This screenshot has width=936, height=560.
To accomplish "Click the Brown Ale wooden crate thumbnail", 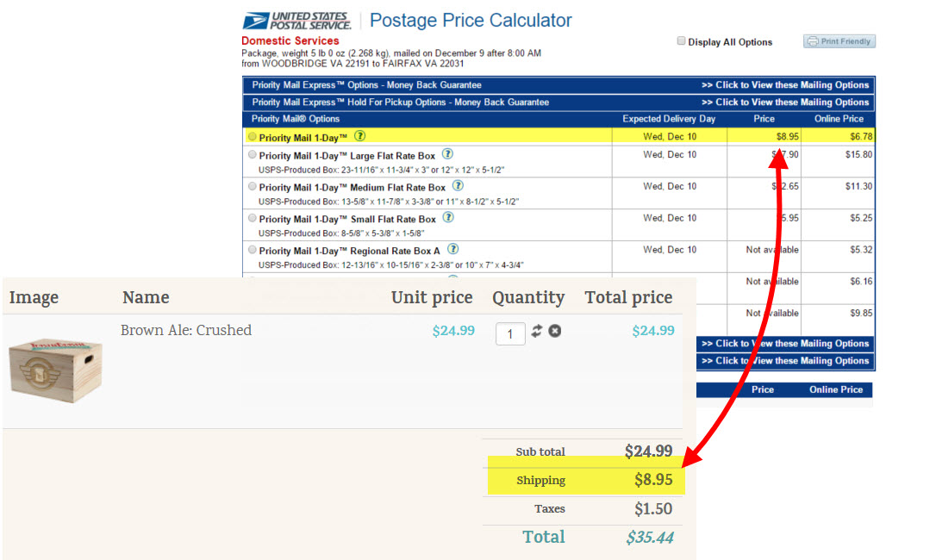I will tap(56, 366).
